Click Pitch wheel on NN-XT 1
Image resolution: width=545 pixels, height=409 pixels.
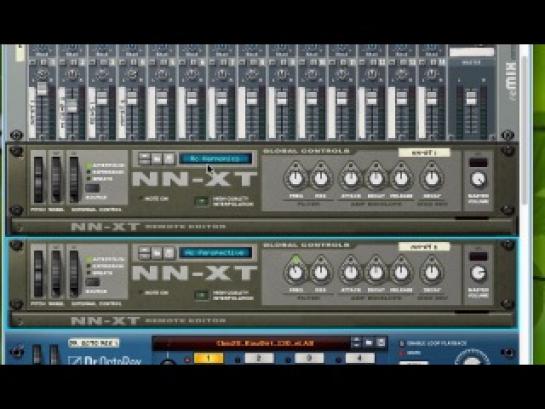tap(38, 180)
